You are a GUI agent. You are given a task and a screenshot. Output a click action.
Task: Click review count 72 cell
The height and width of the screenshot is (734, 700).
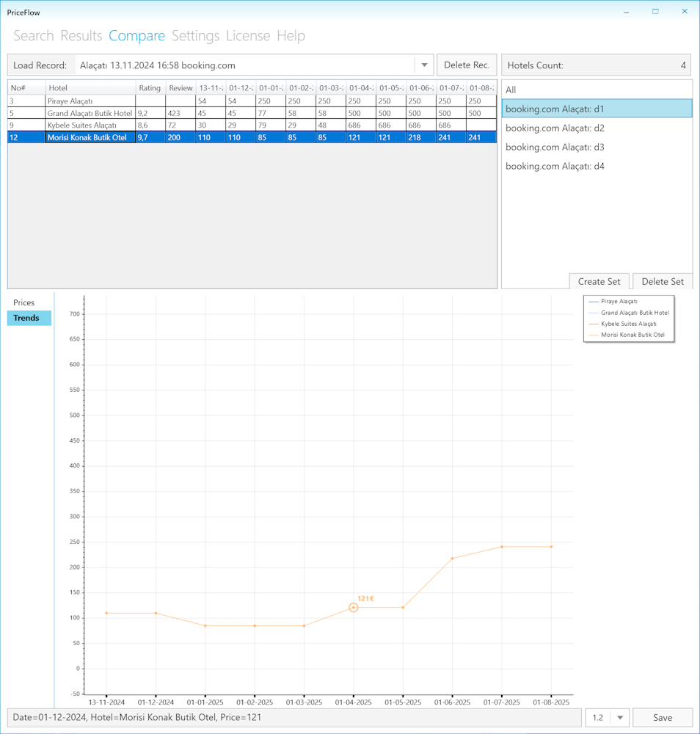coord(181,125)
